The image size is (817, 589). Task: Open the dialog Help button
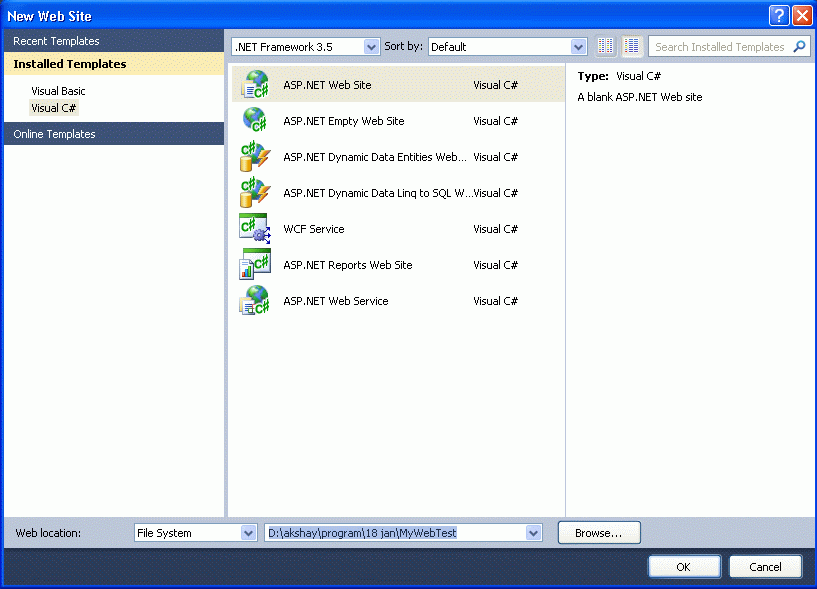pyautogui.click(x=778, y=16)
